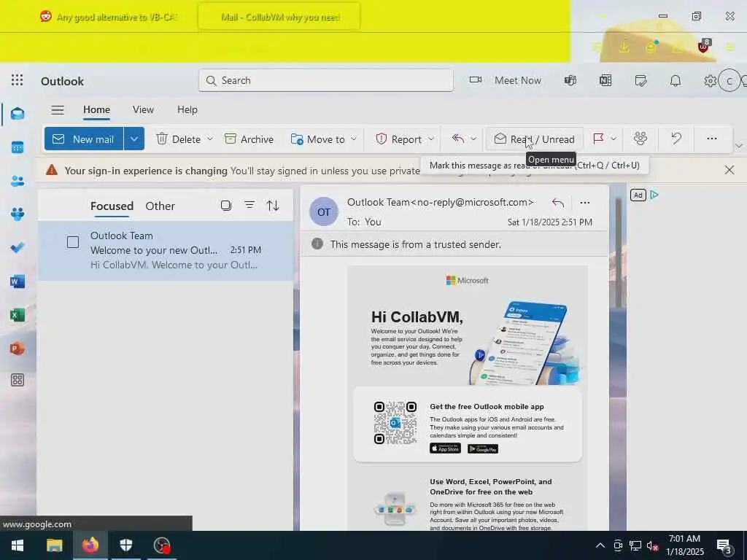Open Outlook settings gear
747x560 pixels.
pos(710,80)
